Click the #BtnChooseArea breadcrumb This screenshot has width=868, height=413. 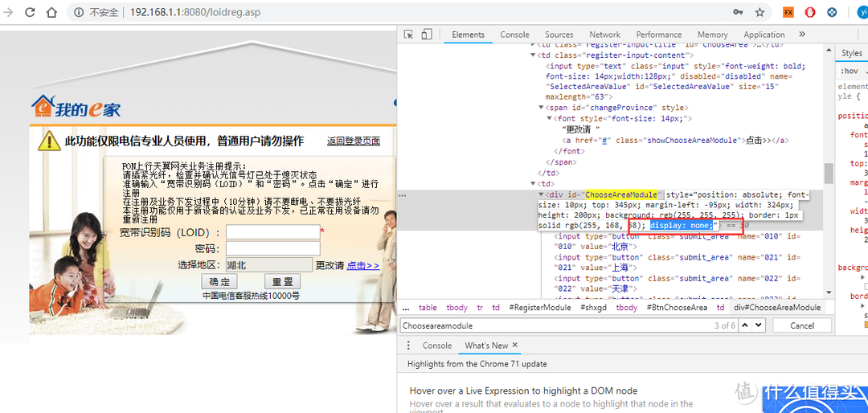[x=677, y=308]
